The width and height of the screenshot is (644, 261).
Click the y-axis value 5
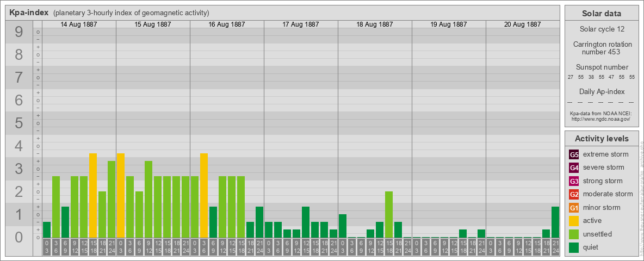click(19, 123)
